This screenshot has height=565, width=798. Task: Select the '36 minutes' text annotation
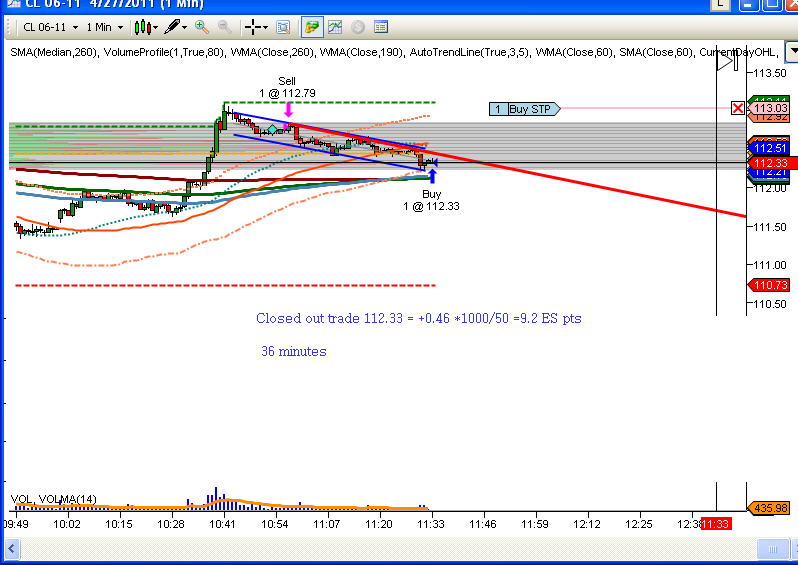(294, 351)
